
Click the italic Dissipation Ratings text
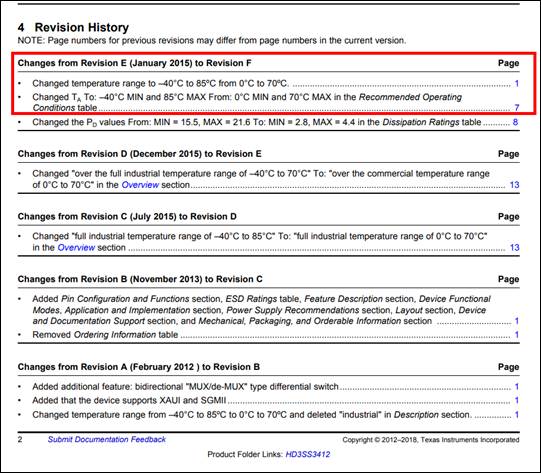click(x=421, y=122)
